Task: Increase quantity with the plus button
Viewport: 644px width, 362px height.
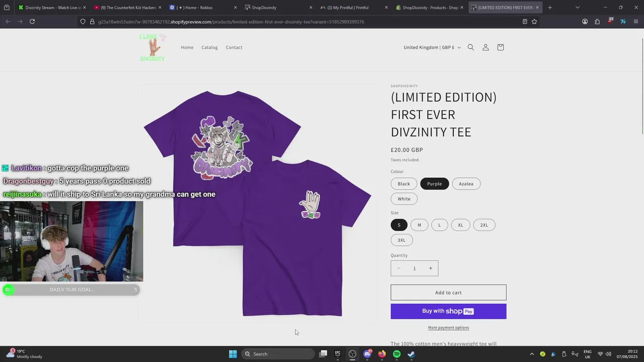Action: coord(430,268)
